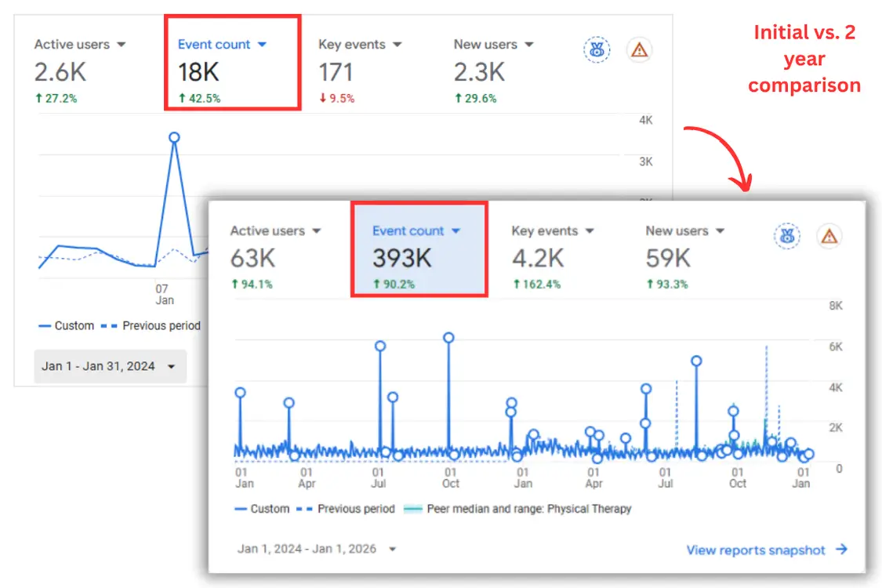Click the alert triangle icon in the background panel
This screenshot has width=882, height=588.
[x=639, y=49]
